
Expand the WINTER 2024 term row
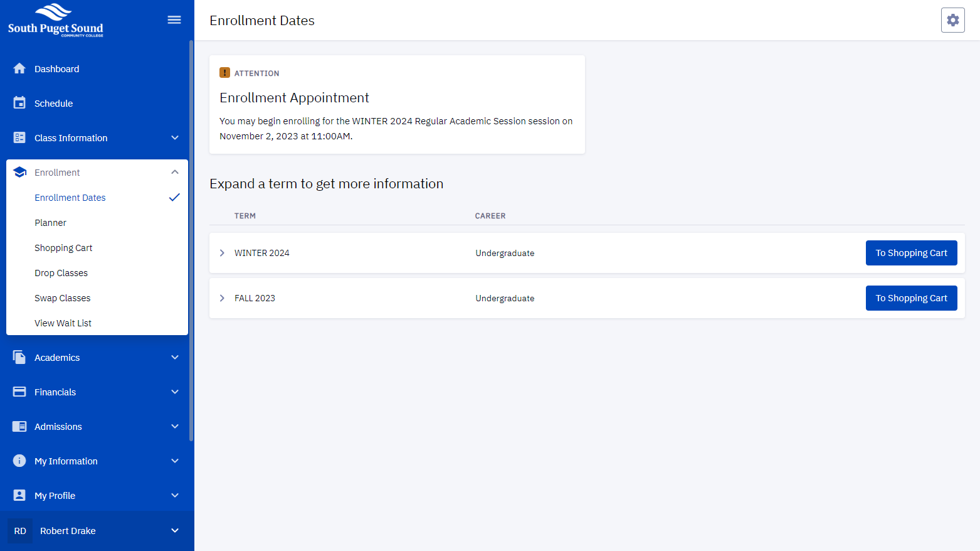(x=222, y=252)
